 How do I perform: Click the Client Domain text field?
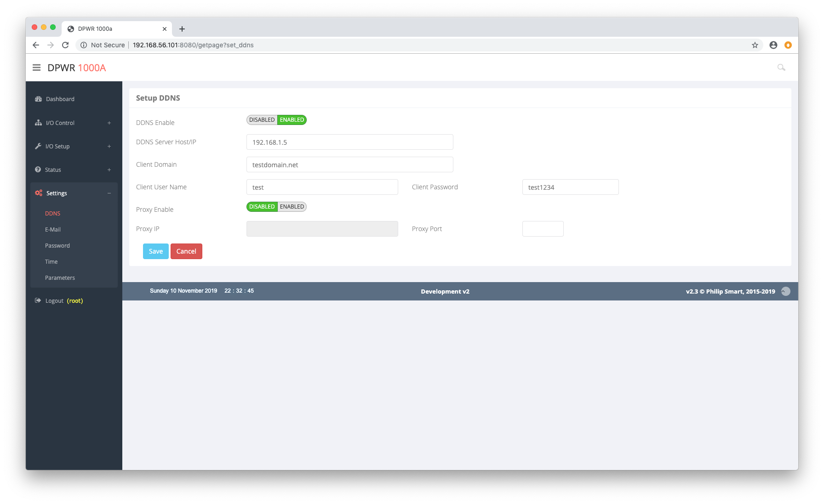tap(349, 165)
